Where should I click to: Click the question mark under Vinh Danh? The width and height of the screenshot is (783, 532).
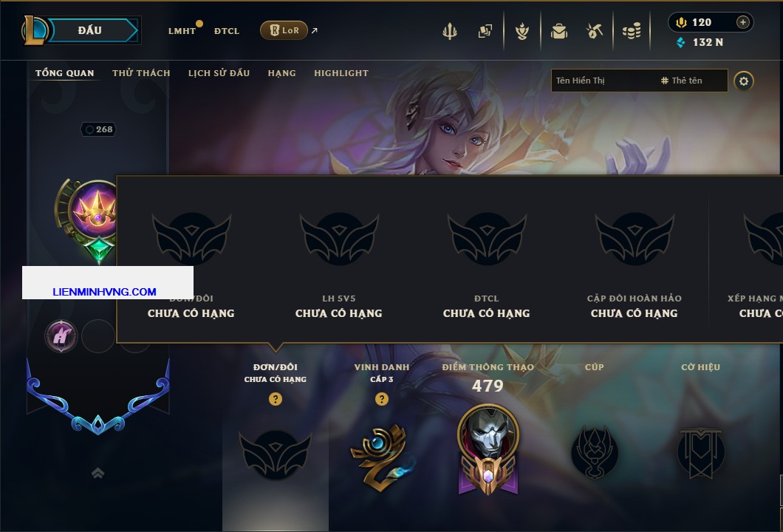pyautogui.click(x=381, y=398)
